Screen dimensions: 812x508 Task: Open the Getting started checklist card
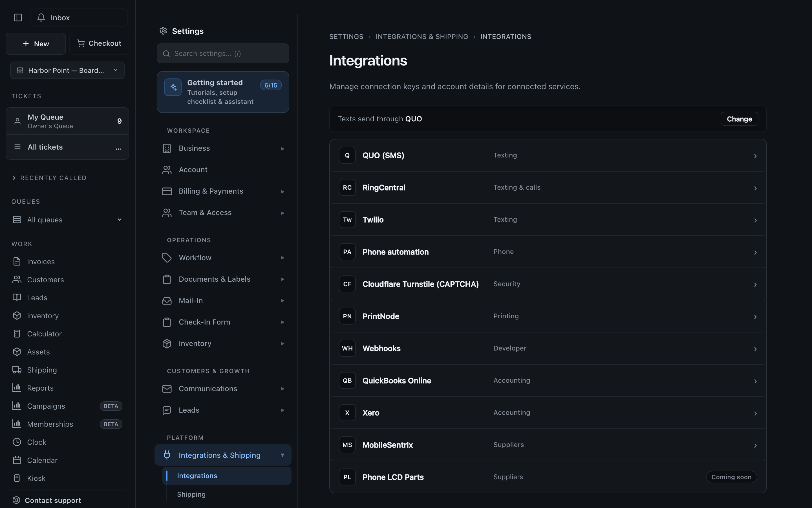click(x=223, y=92)
